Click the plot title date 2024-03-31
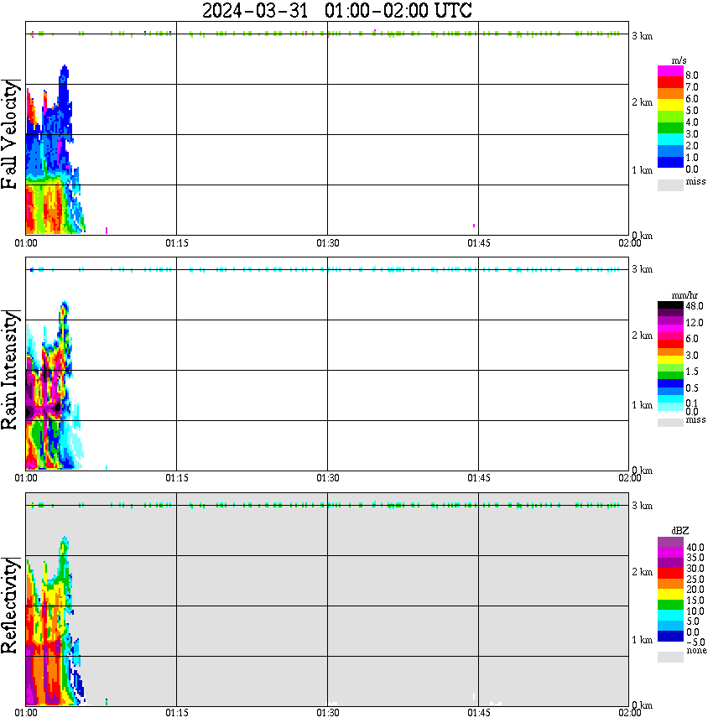The image size is (713, 728). pyautogui.click(x=254, y=10)
